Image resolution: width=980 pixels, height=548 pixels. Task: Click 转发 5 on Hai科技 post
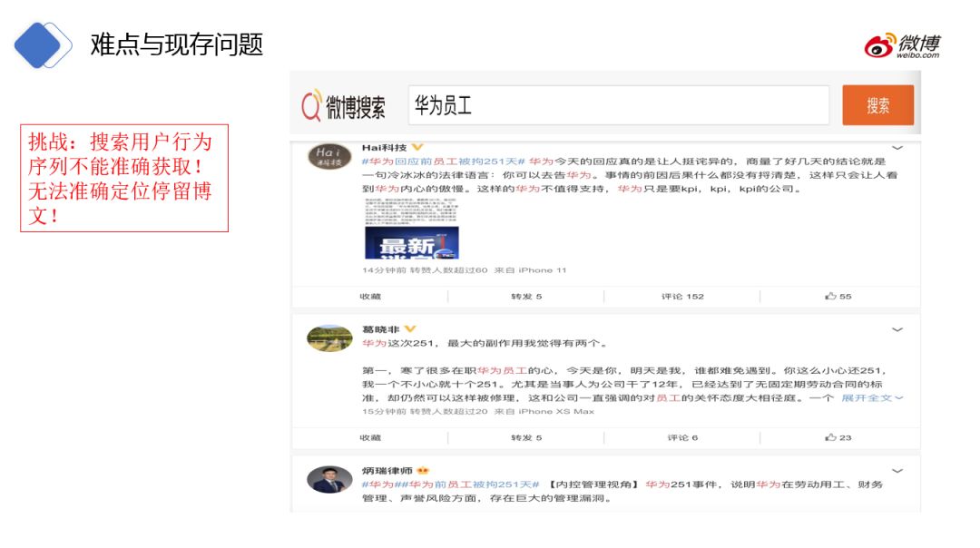pyautogui.click(x=526, y=296)
